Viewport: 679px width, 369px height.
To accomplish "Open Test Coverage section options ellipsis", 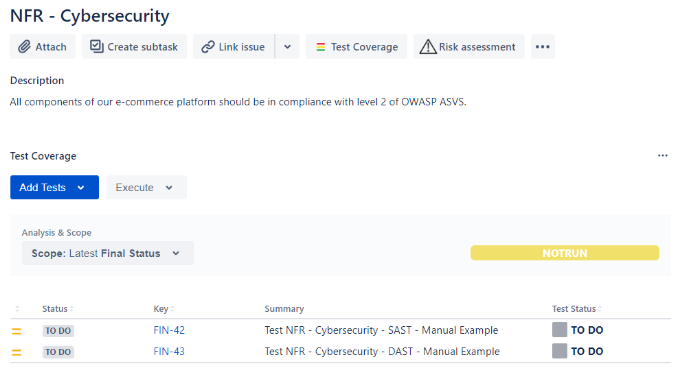I will pyautogui.click(x=663, y=155).
